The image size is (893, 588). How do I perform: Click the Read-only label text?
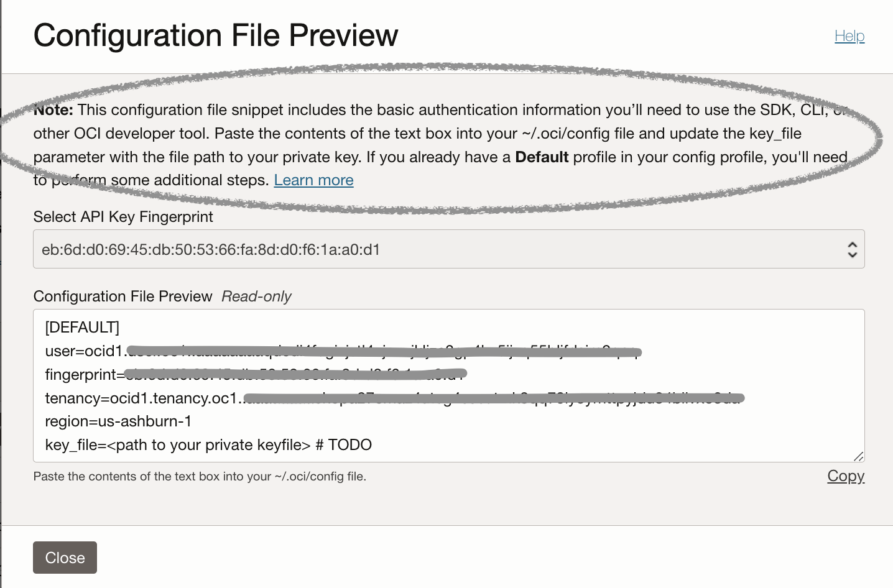256,296
